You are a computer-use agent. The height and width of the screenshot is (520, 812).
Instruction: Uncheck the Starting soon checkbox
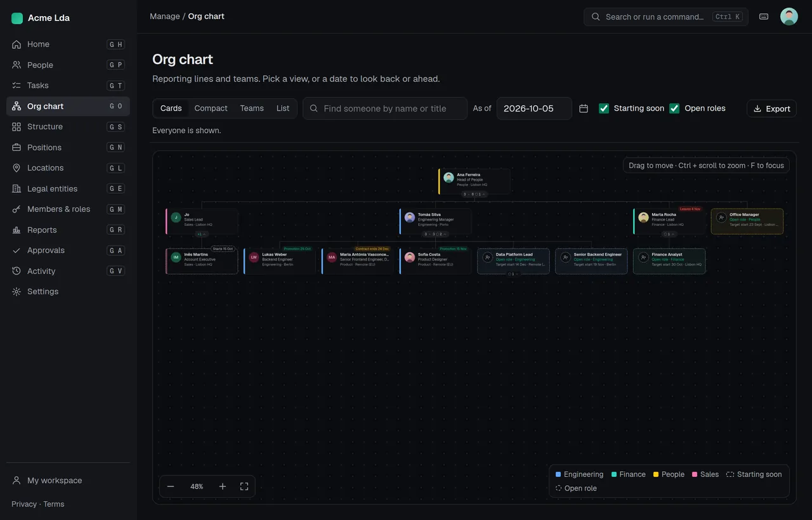604,108
